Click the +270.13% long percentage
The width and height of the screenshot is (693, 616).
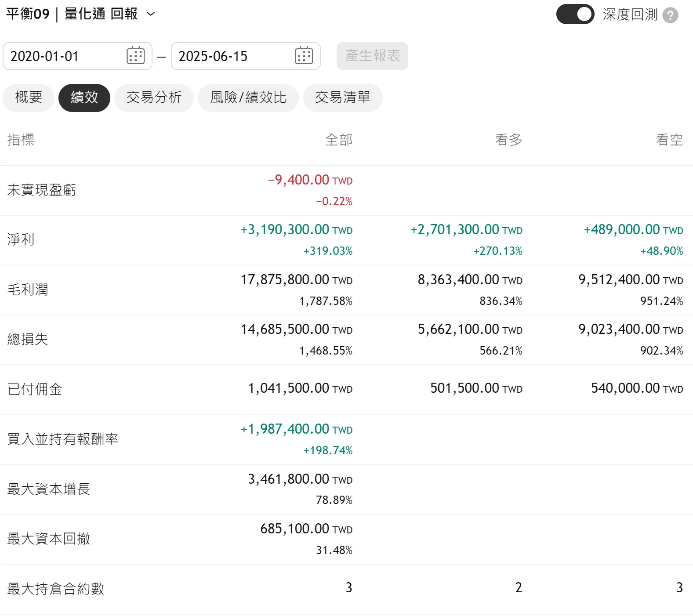(498, 251)
